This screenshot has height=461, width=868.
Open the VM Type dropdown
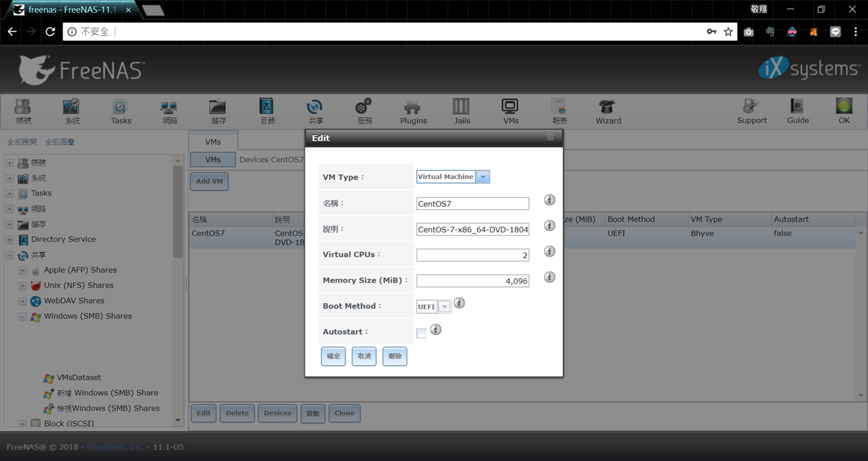pos(483,177)
